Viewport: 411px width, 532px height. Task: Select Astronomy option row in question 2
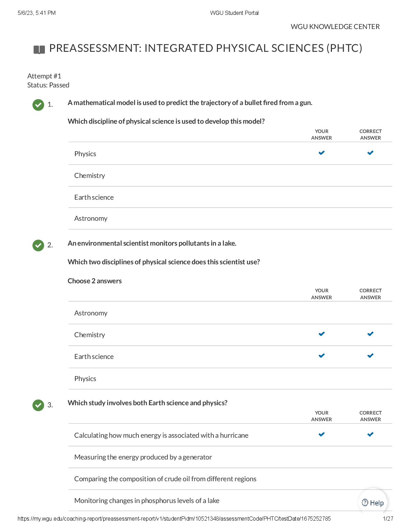[91, 313]
